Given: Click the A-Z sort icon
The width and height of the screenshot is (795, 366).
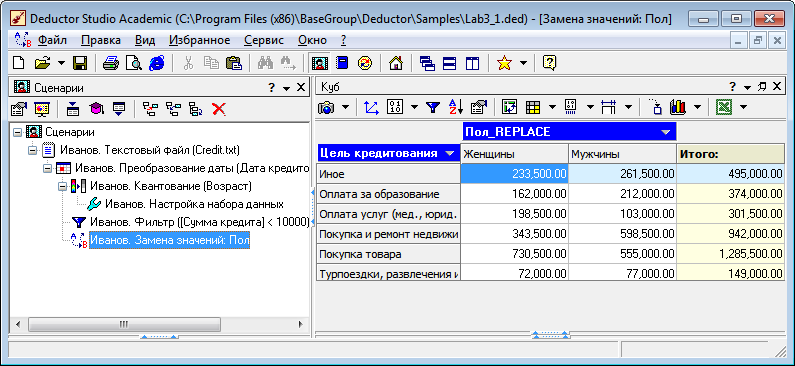Looking at the screenshot, I should tap(455, 107).
